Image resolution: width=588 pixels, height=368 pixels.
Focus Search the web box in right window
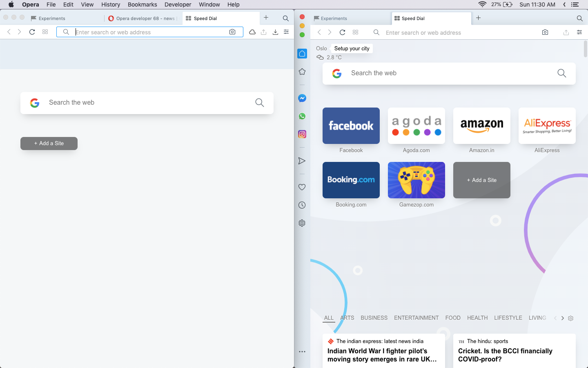click(449, 74)
